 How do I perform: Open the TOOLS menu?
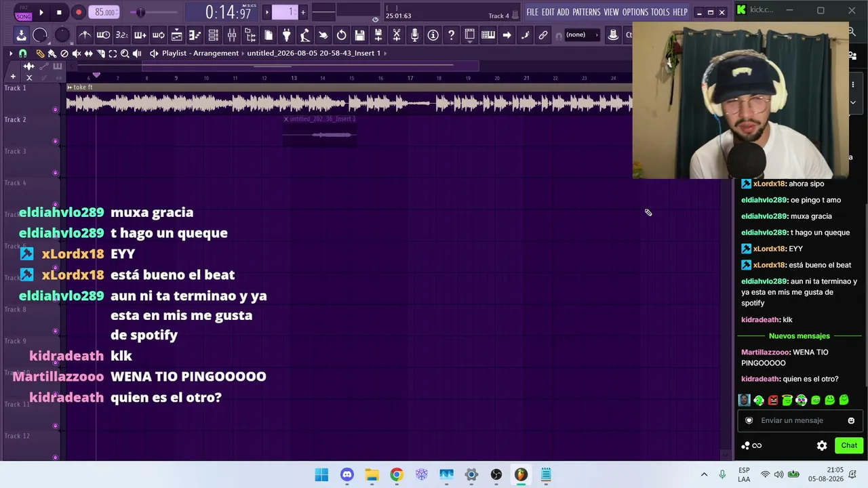(x=660, y=12)
